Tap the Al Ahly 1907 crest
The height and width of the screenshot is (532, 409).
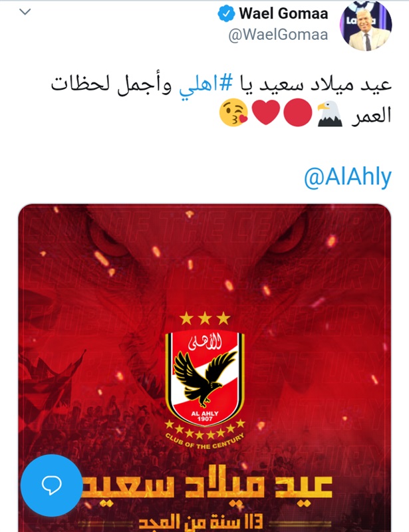click(205, 378)
